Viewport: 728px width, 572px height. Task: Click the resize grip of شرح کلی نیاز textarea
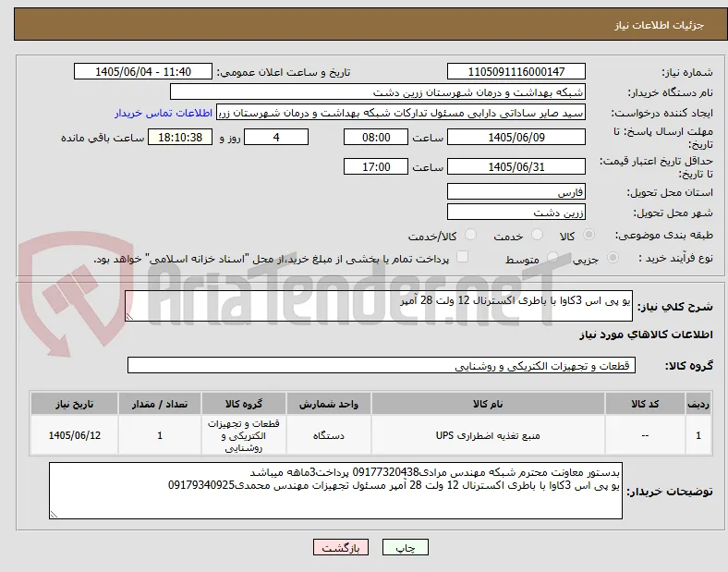tap(129, 317)
